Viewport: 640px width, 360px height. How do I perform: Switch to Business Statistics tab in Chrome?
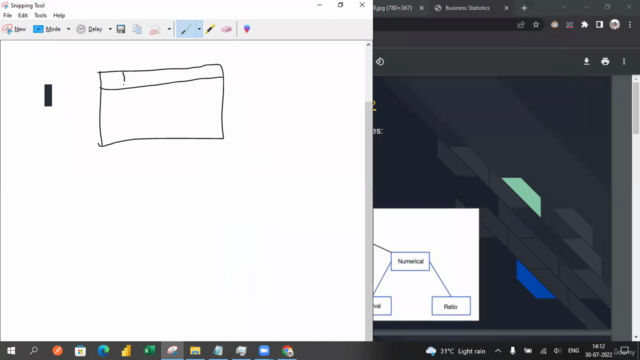click(467, 8)
